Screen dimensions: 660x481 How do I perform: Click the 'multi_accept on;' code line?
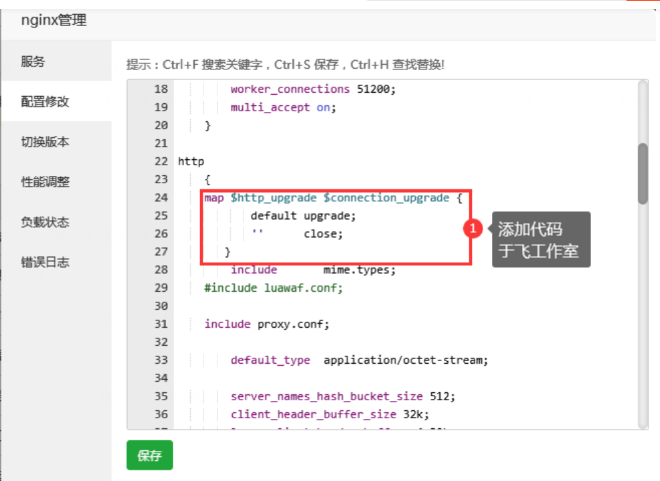(x=283, y=108)
